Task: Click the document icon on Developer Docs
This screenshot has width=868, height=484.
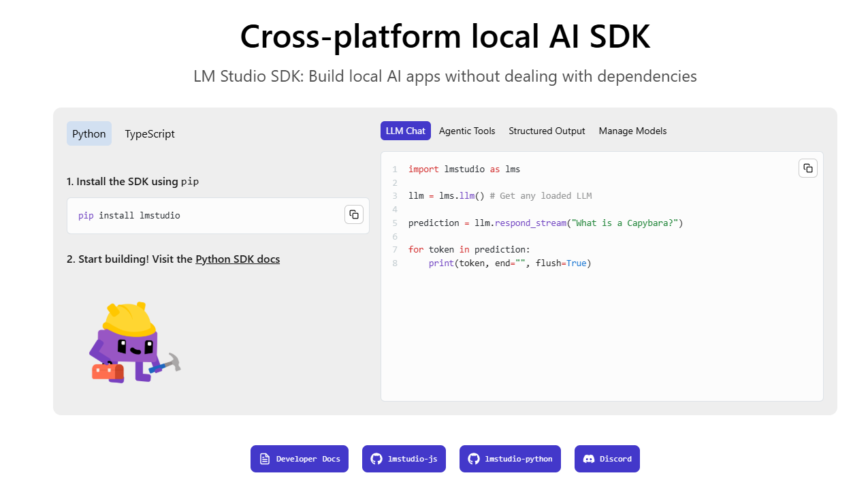Action: click(265, 459)
